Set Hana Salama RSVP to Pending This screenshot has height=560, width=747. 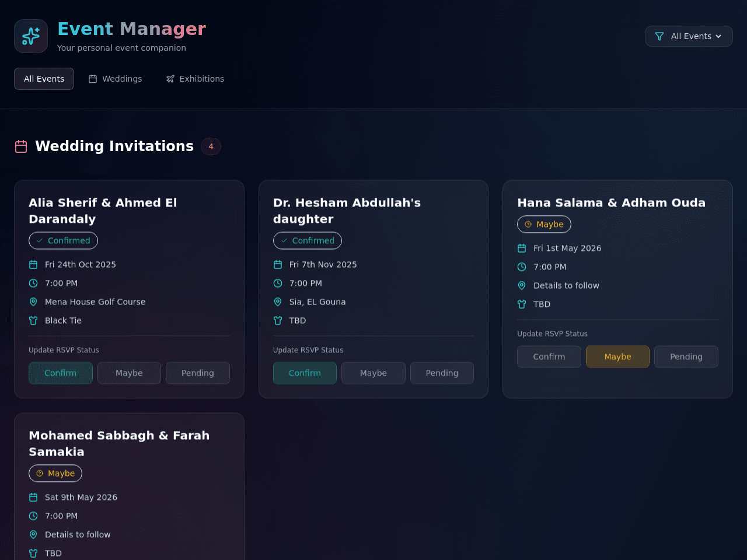686,356
